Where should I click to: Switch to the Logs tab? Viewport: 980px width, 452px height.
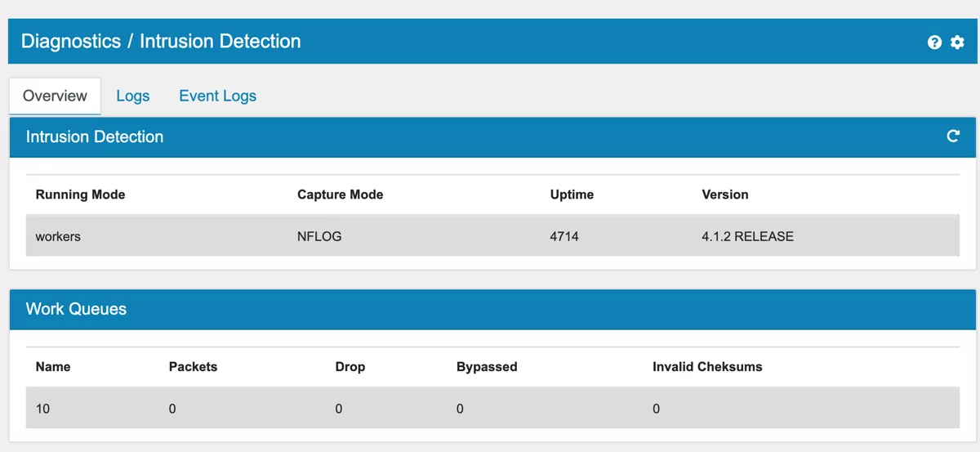tap(133, 96)
